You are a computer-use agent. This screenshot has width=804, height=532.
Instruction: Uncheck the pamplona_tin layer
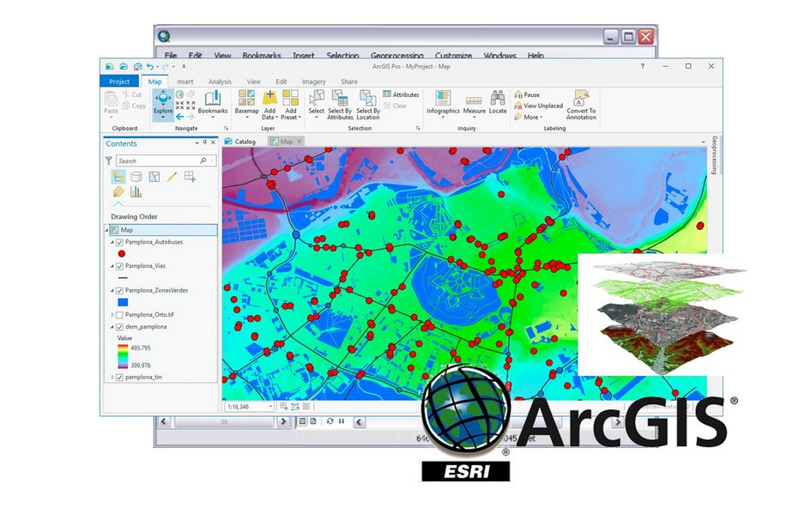119,378
